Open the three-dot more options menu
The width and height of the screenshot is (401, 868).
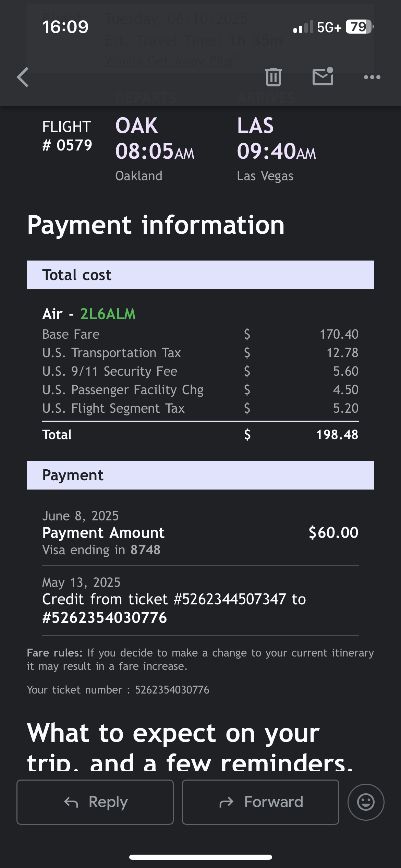372,77
